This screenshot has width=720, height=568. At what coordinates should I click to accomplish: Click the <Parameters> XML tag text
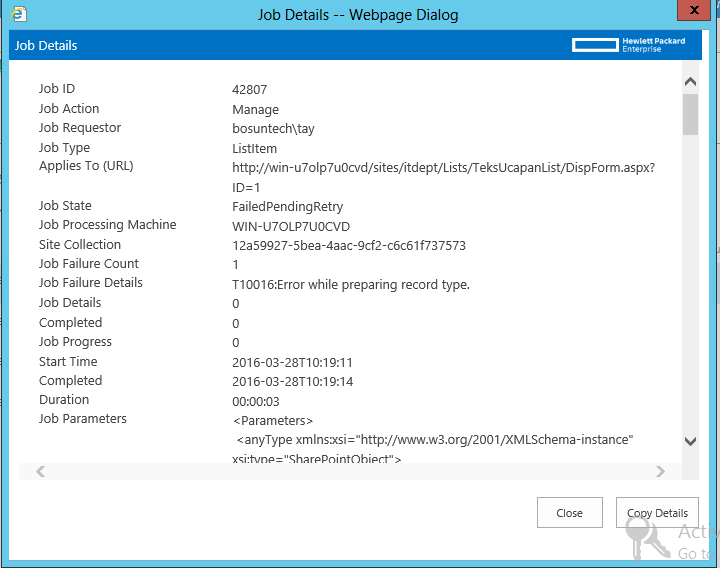coord(273,421)
